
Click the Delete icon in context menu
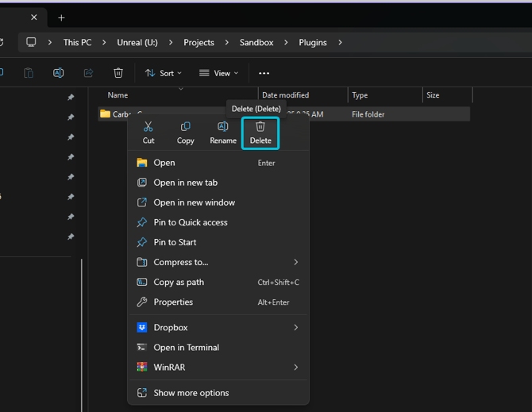click(260, 126)
